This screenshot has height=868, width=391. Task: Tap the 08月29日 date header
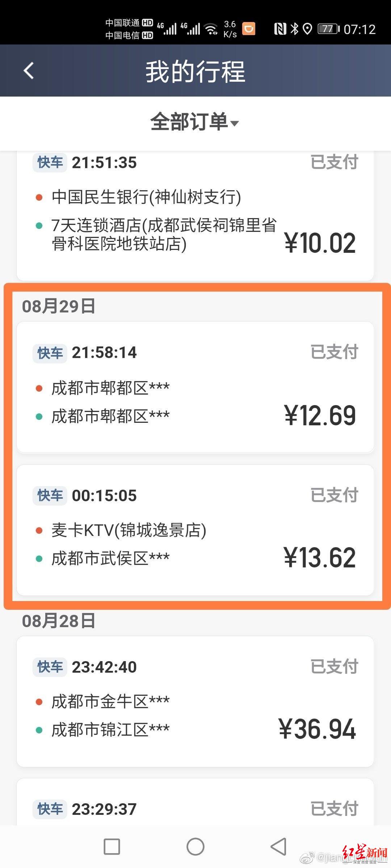(x=59, y=306)
